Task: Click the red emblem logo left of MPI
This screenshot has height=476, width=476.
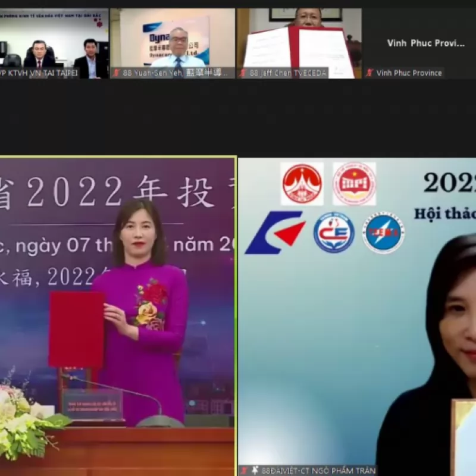Action: point(302,184)
